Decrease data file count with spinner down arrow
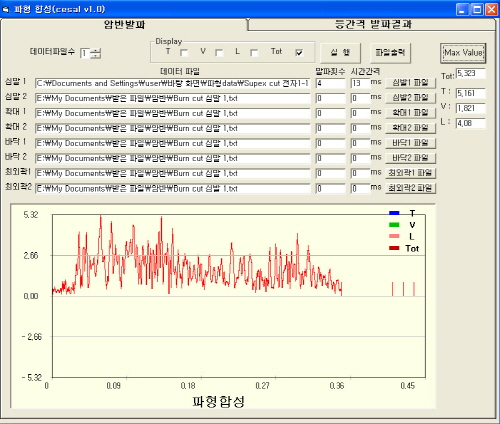Image resolution: width=500 pixels, height=424 pixels. [x=96, y=55]
